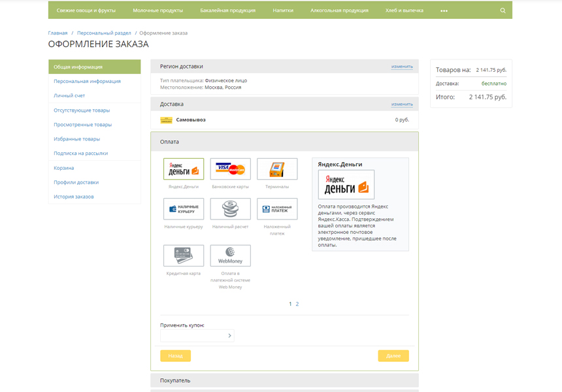Choose Банковские карты Visa/MasterCard payment icon
The image size is (562, 392).
click(230, 169)
